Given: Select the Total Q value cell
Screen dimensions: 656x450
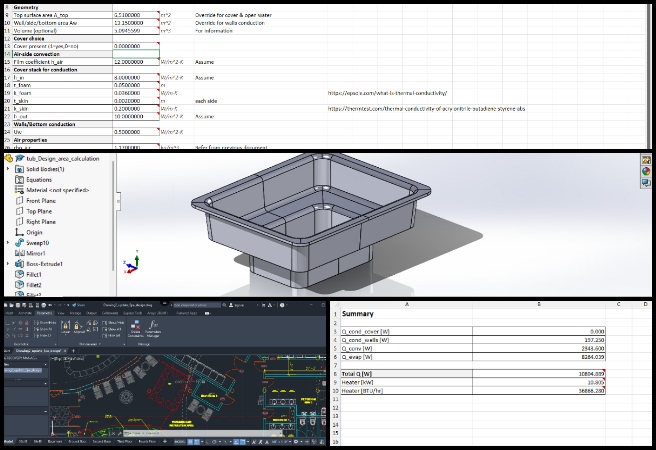Looking at the screenshot, I should click(560, 373).
